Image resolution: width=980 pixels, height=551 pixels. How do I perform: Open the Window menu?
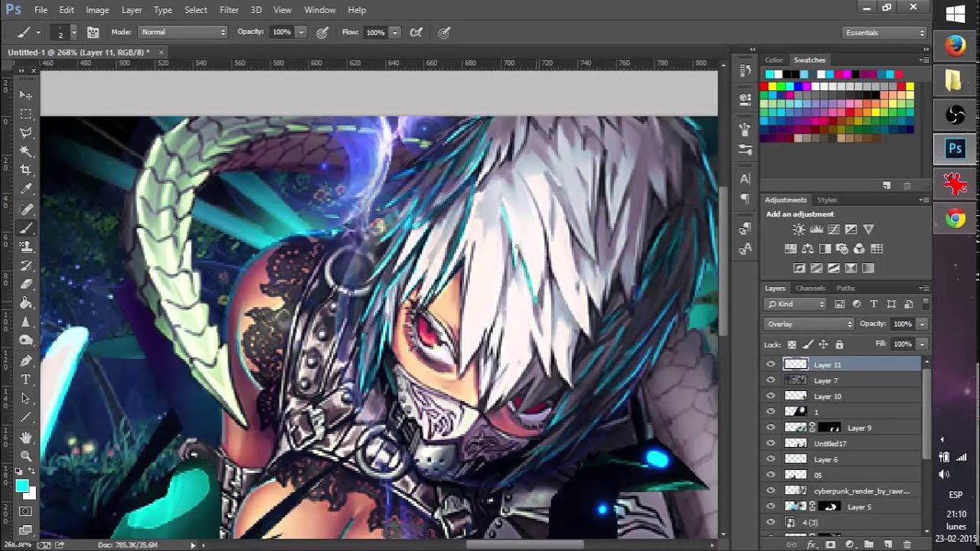point(320,10)
